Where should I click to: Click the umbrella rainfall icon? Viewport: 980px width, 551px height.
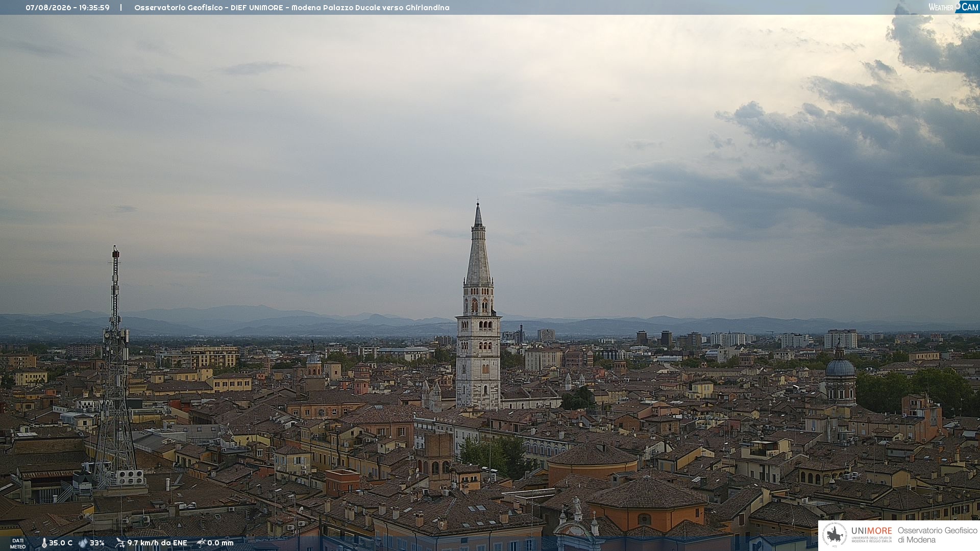(201, 543)
